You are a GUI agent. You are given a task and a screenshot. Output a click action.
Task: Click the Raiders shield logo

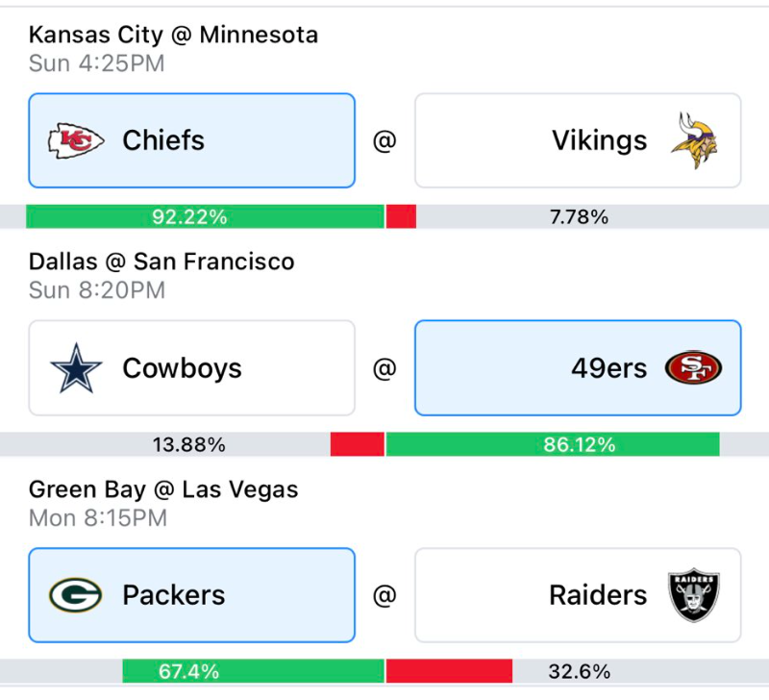click(x=693, y=595)
